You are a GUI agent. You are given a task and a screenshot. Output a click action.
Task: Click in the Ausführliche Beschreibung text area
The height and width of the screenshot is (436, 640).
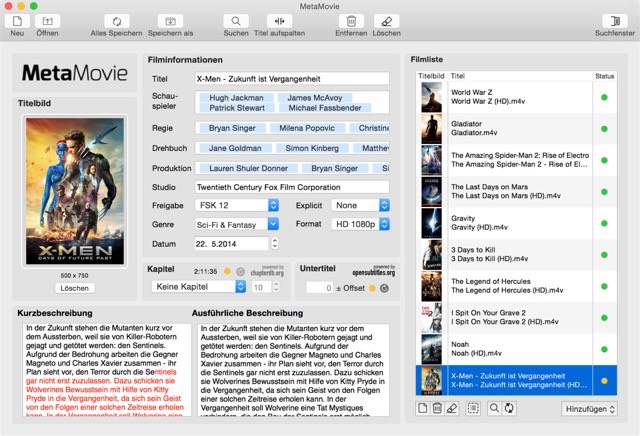click(293, 370)
